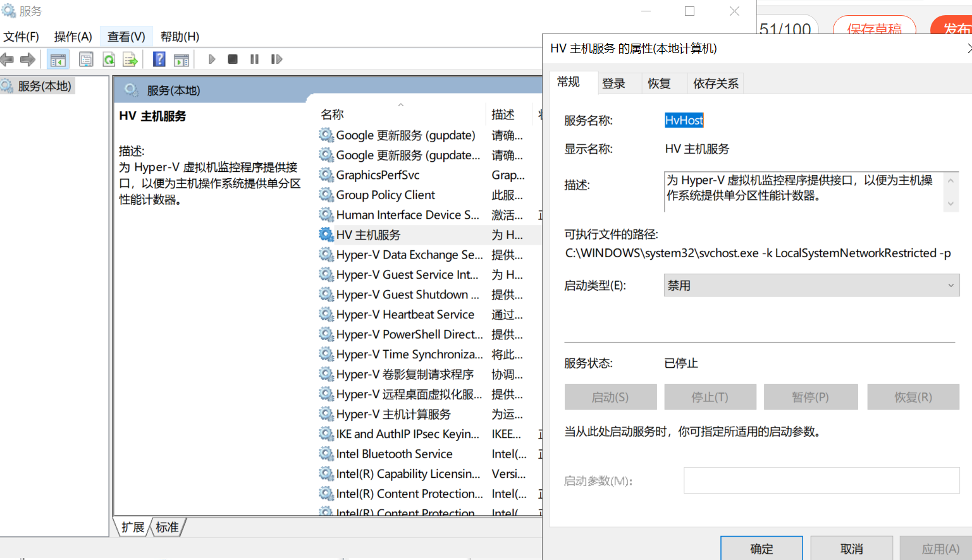Click gear icon of HV 主机服务 row
This screenshot has height=560, width=972.
(326, 234)
